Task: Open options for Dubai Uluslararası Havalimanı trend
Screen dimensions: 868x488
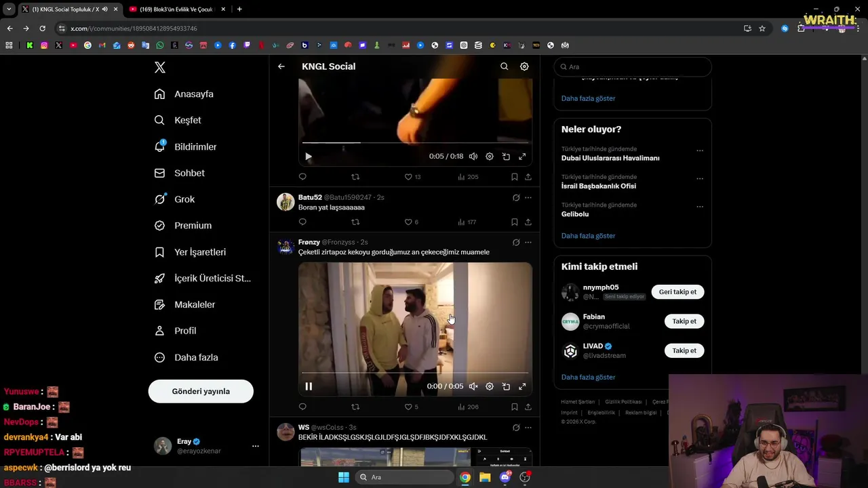Action: [700, 150]
